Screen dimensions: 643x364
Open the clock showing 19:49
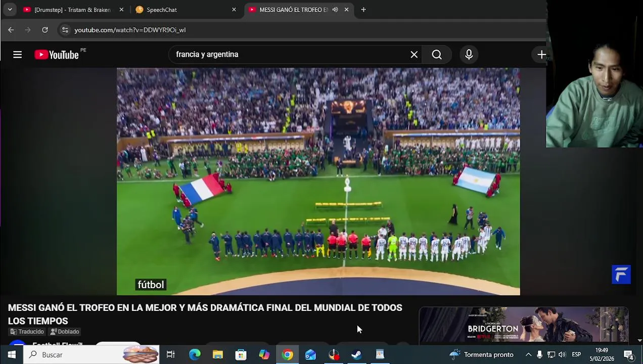[602, 355]
